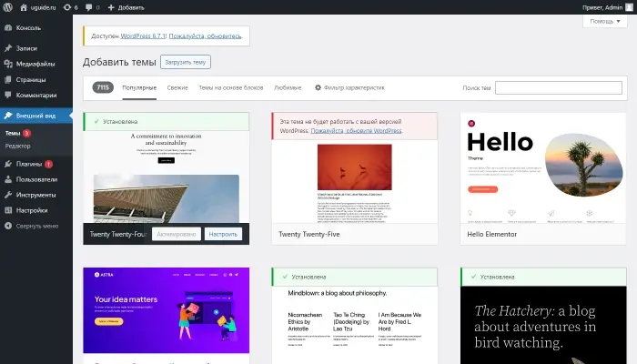The image size is (637, 364).
Task: Click the Twenty Twenty-Five theme name
Action: pyautogui.click(x=309, y=235)
